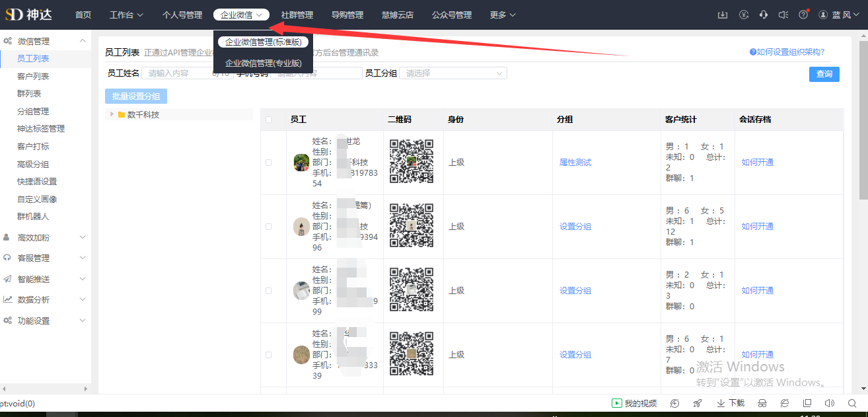Select 企业微信管理(专业版) from the dropdown menu
The height and width of the screenshot is (417, 868).
[x=264, y=63]
